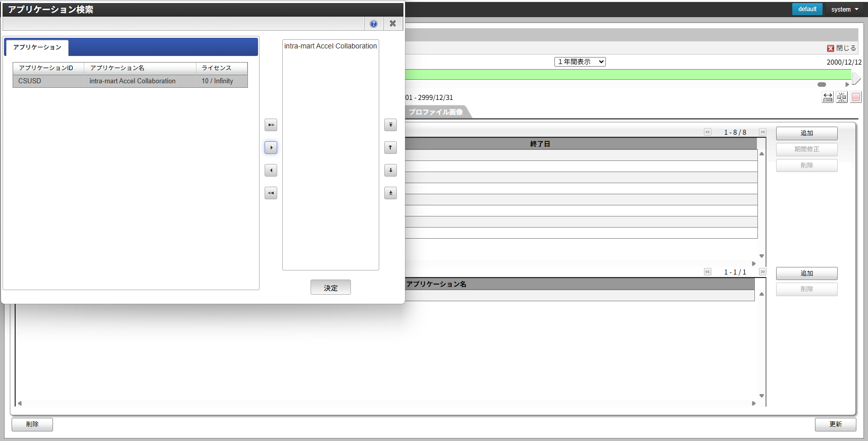
Task: Select the CSUSD application row
Action: coord(130,81)
